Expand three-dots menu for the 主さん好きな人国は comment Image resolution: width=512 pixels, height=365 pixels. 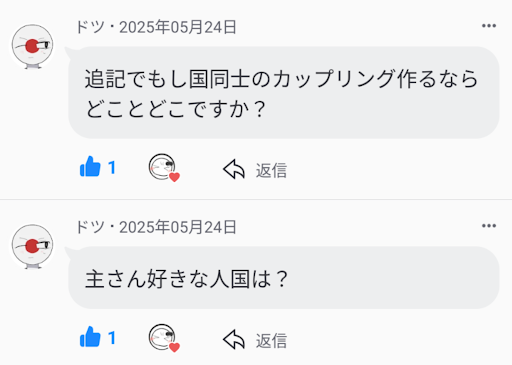489,226
